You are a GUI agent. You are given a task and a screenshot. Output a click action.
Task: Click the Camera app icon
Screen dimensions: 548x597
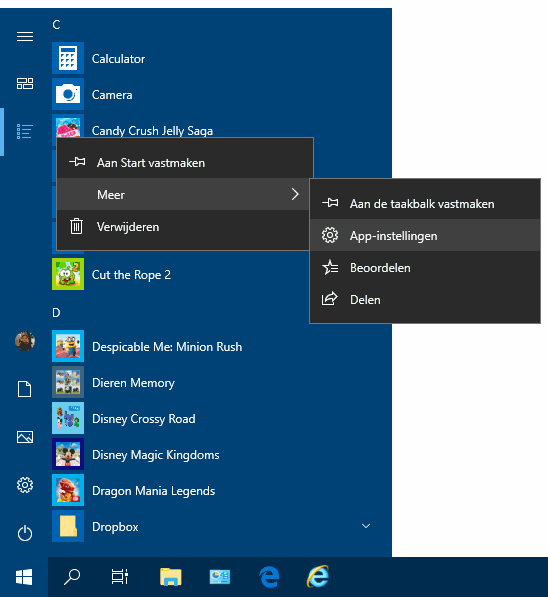(x=68, y=94)
